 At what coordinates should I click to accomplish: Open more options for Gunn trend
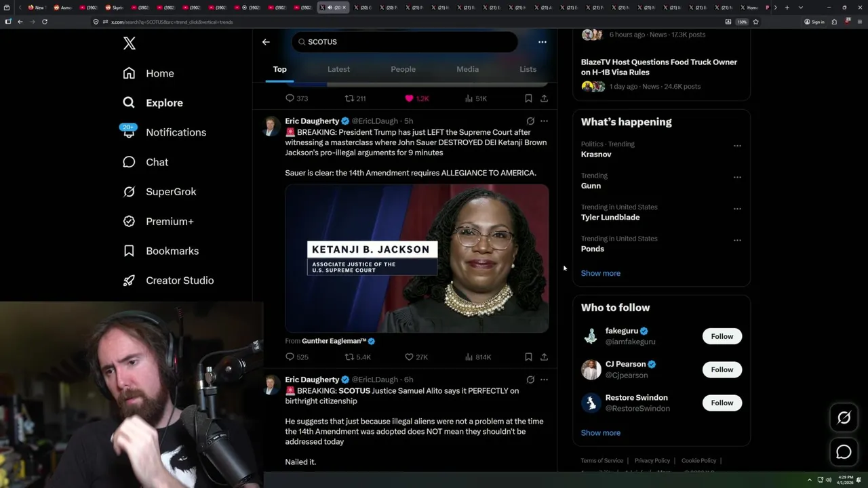(x=737, y=178)
